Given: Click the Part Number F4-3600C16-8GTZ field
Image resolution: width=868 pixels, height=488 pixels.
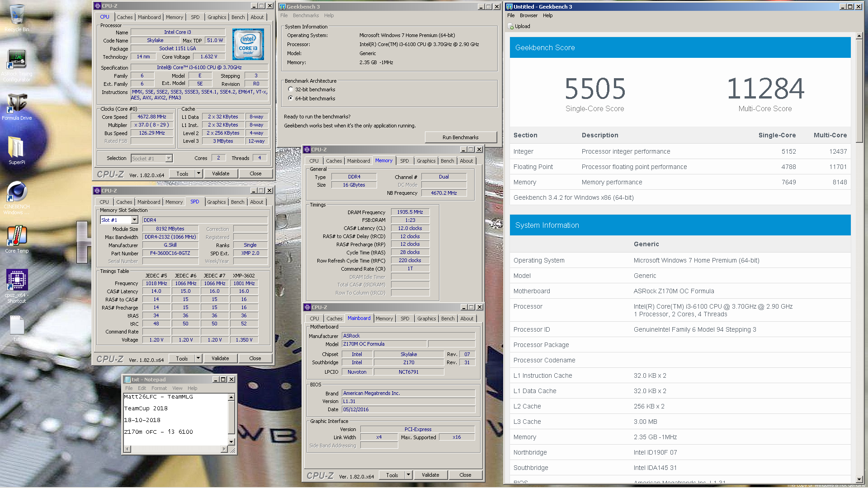Looking at the screenshot, I should pos(170,253).
